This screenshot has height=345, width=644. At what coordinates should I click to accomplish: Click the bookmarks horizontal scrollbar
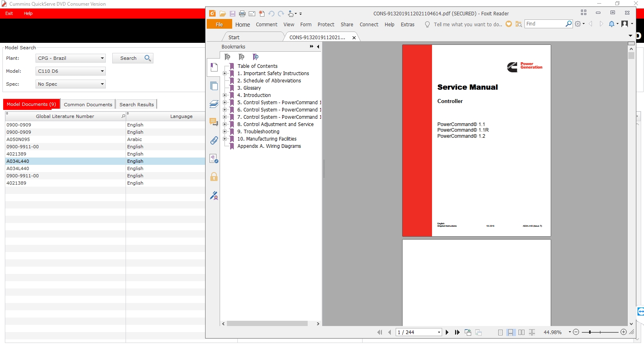pyautogui.click(x=267, y=324)
